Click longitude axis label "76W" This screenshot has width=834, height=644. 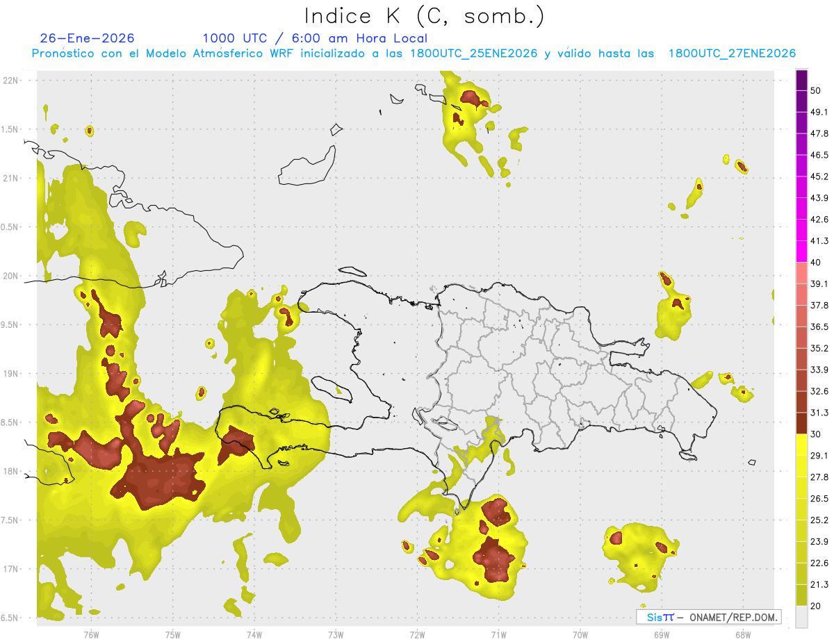tap(91, 634)
